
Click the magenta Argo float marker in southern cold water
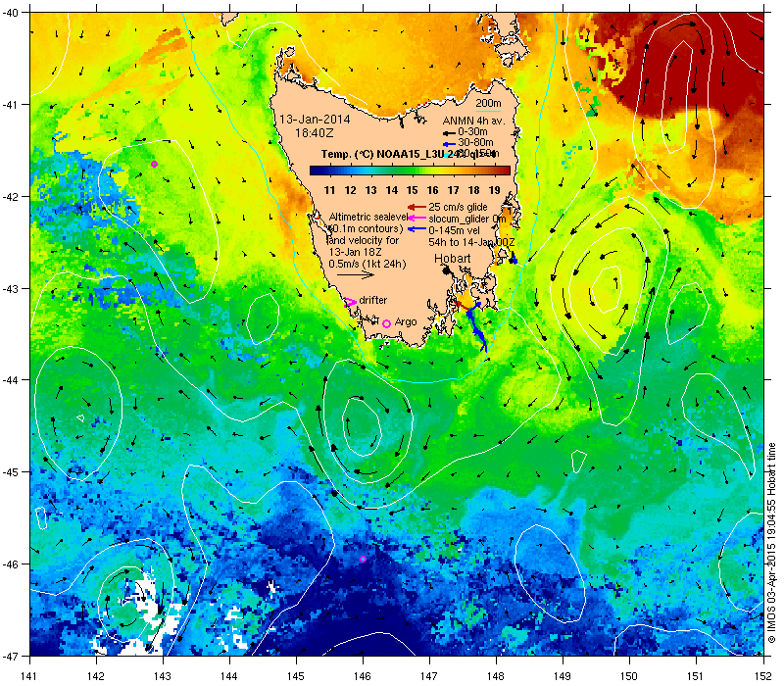[x=363, y=559]
